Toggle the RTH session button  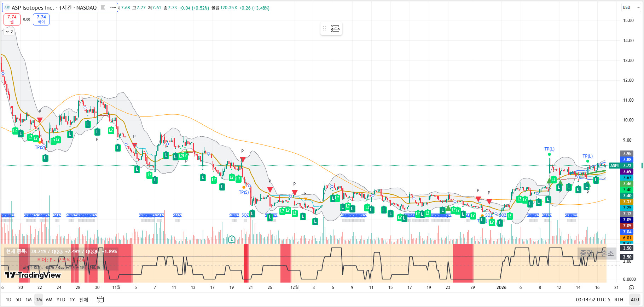(619, 300)
